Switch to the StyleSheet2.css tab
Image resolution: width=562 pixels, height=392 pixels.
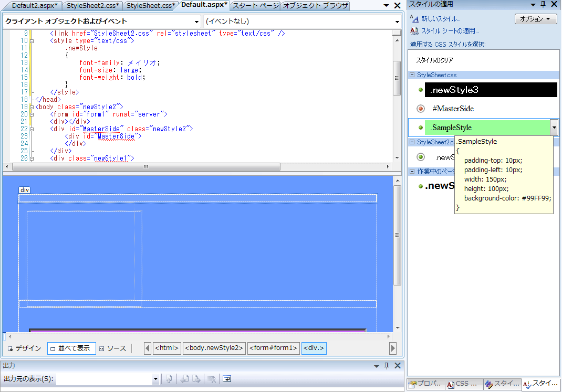[x=92, y=5]
